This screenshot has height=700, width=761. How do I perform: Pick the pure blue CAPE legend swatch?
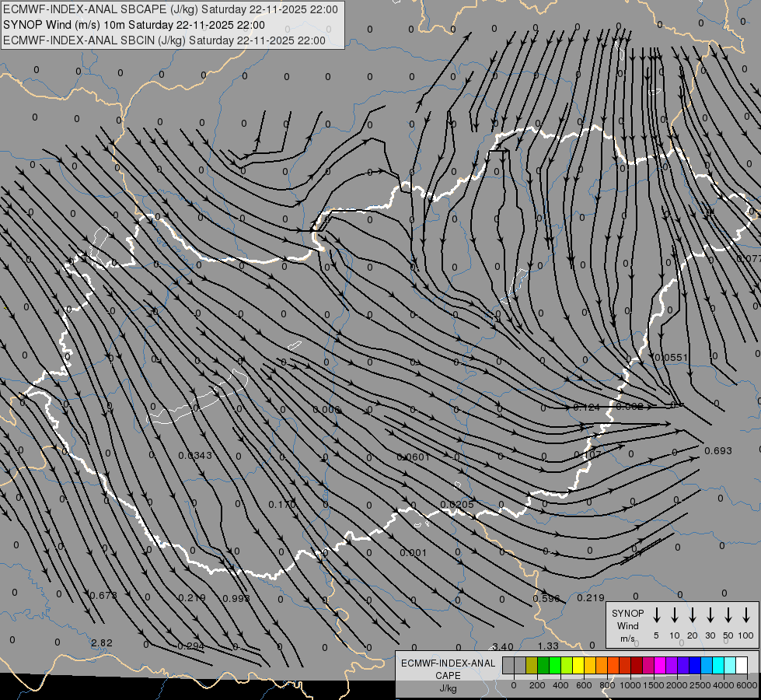[x=694, y=666]
